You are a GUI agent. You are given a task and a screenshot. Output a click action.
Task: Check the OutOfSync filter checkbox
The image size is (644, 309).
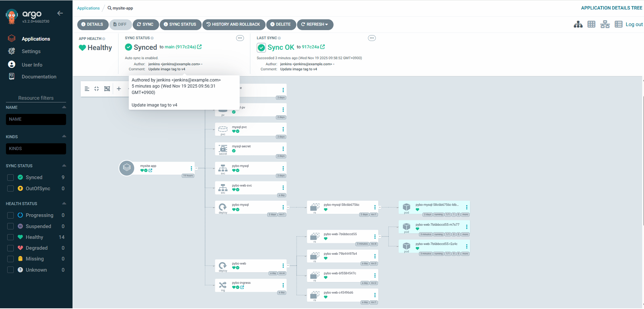click(11, 188)
